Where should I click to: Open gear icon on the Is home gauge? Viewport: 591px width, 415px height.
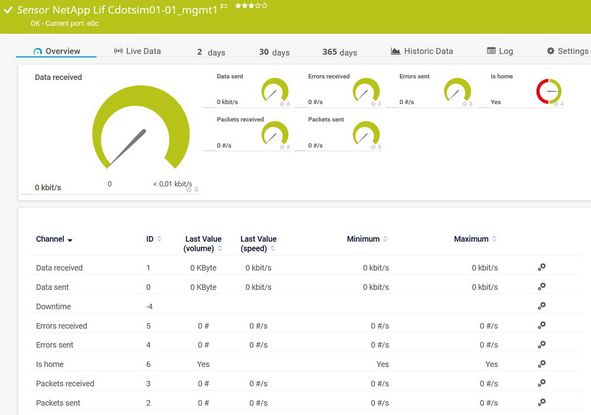coord(556,104)
